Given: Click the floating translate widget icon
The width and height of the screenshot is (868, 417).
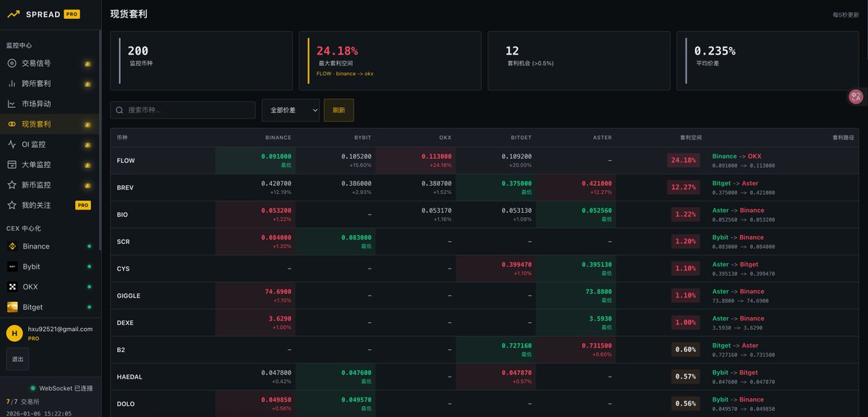Looking at the screenshot, I should click(856, 96).
